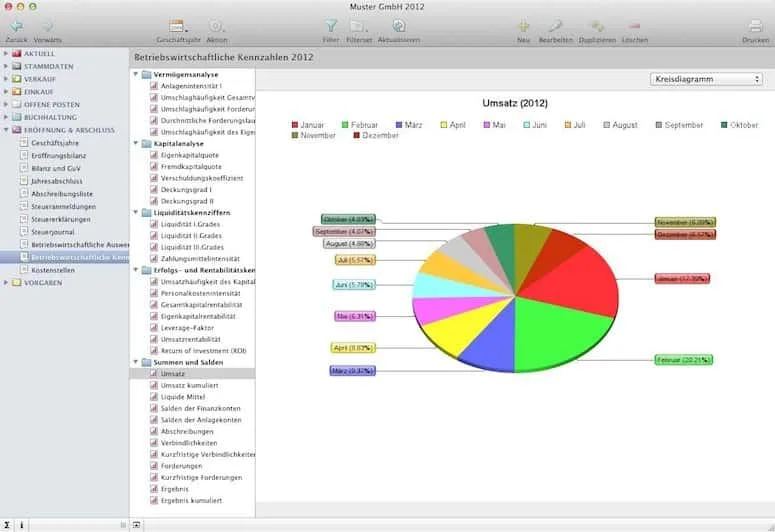Click the sum sigma icon in status bar
Image resolution: width=775 pixels, height=532 pixels.
point(7,525)
